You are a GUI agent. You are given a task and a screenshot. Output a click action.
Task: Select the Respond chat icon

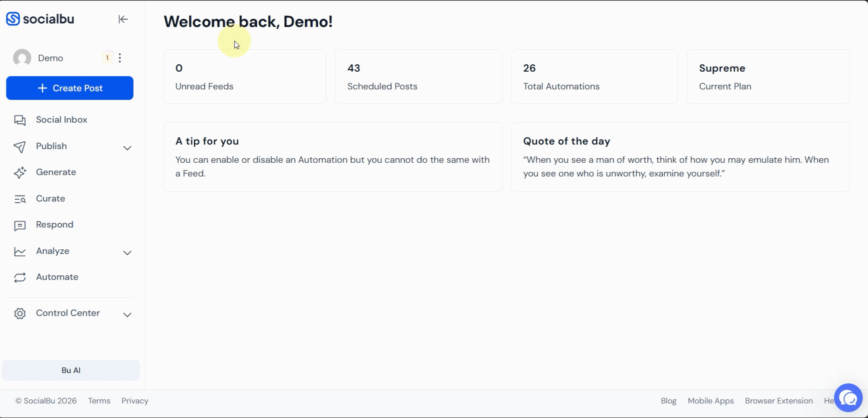tap(20, 225)
